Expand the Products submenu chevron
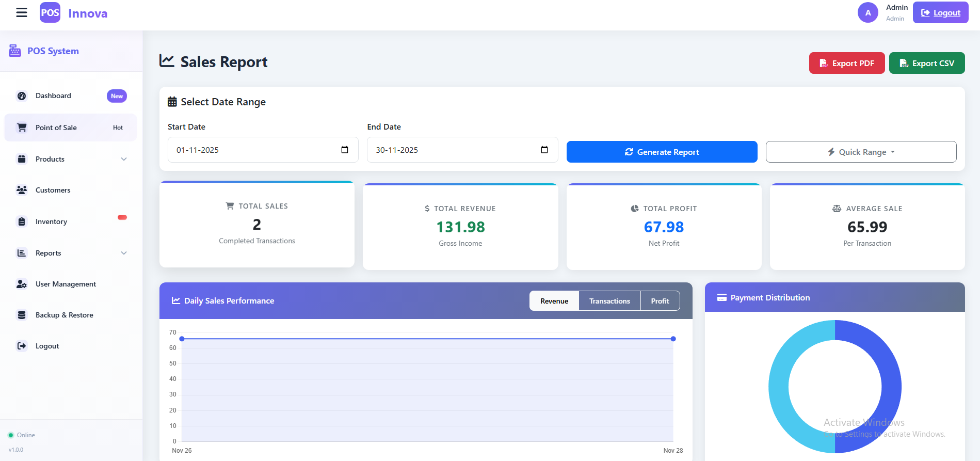This screenshot has height=461, width=980. click(x=124, y=159)
